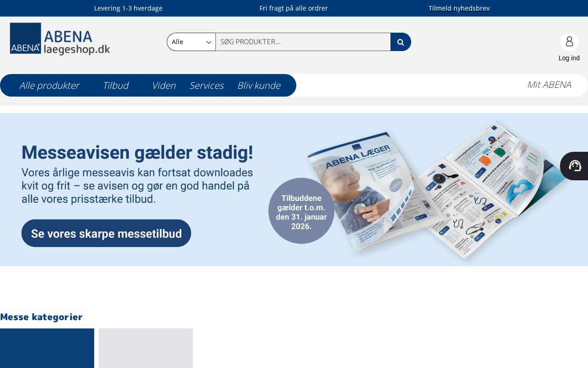Image resolution: width=588 pixels, height=368 pixels.
Task: Click the 'Log ind' link
Action: pos(569,58)
